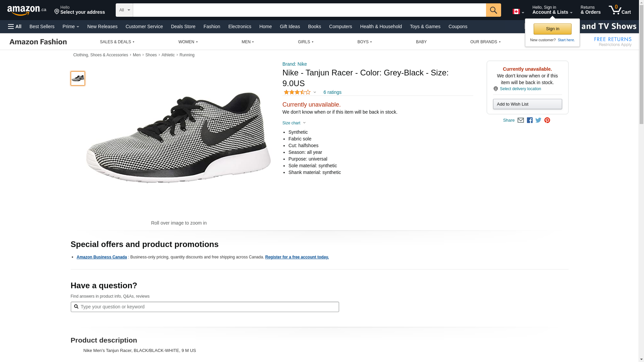Viewport: 644px width, 362px height.
Task: Expand the Size chart dropdown
Action: (294, 123)
